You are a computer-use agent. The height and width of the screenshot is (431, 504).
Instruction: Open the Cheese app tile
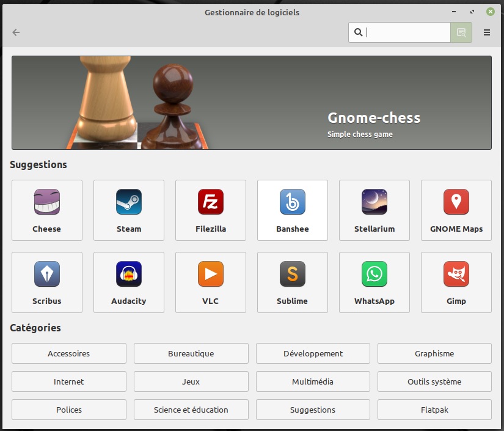[47, 210]
